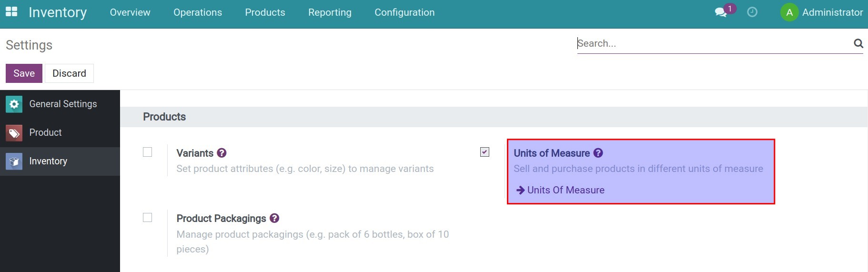Click the Units of Measure help icon
This screenshot has height=272, width=868.
click(x=598, y=153)
